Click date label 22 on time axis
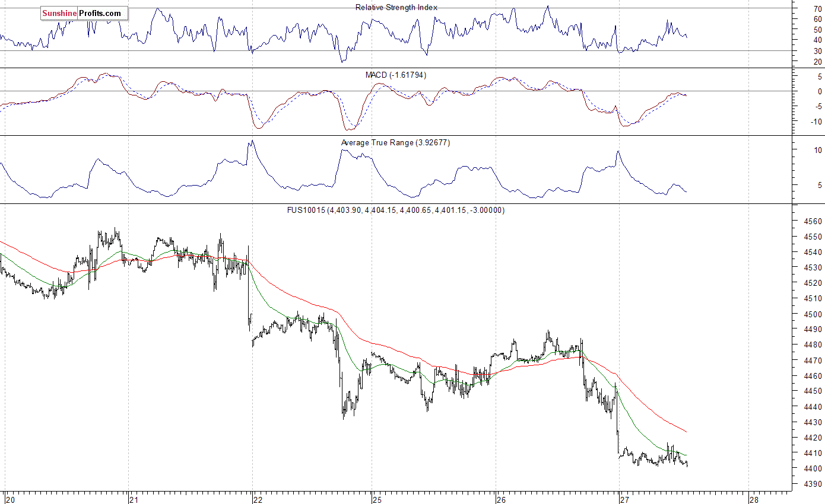This screenshot has height=504, width=825. pos(258,499)
